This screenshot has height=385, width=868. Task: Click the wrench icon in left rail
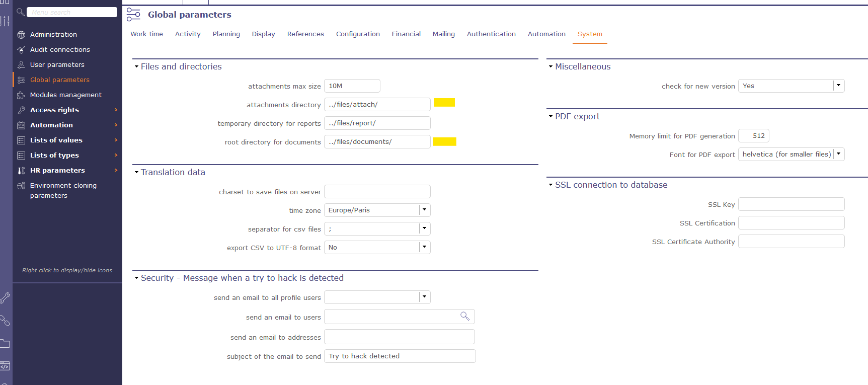coord(5,298)
